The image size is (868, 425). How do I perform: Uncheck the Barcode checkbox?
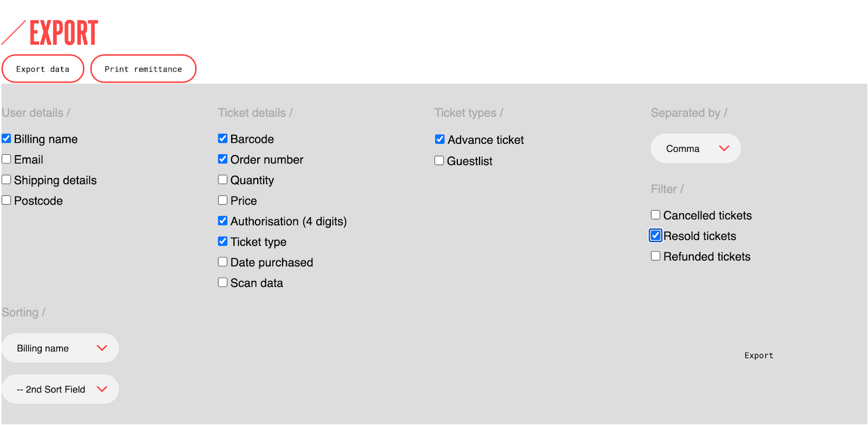coord(222,138)
